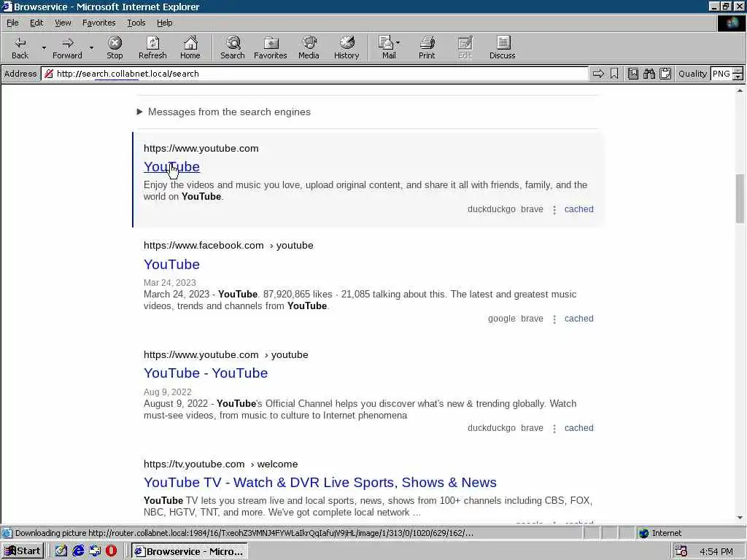Click the IE page icon in the title bar

coord(7,6)
